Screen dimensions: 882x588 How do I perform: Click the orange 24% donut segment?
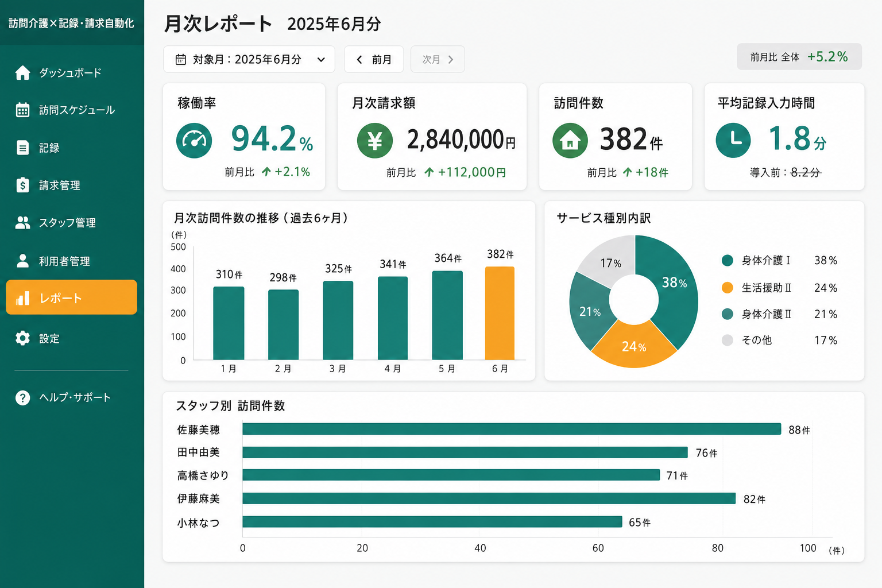tap(634, 346)
